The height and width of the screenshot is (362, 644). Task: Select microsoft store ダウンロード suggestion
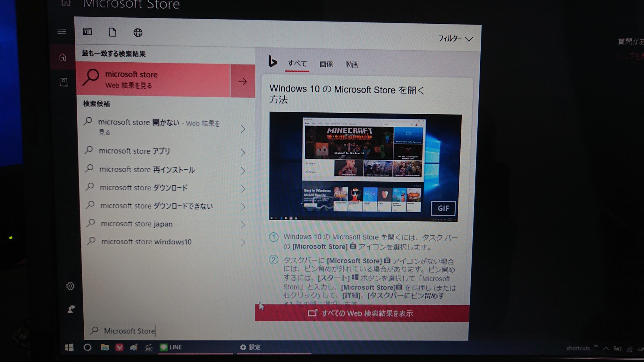pyautogui.click(x=144, y=188)
